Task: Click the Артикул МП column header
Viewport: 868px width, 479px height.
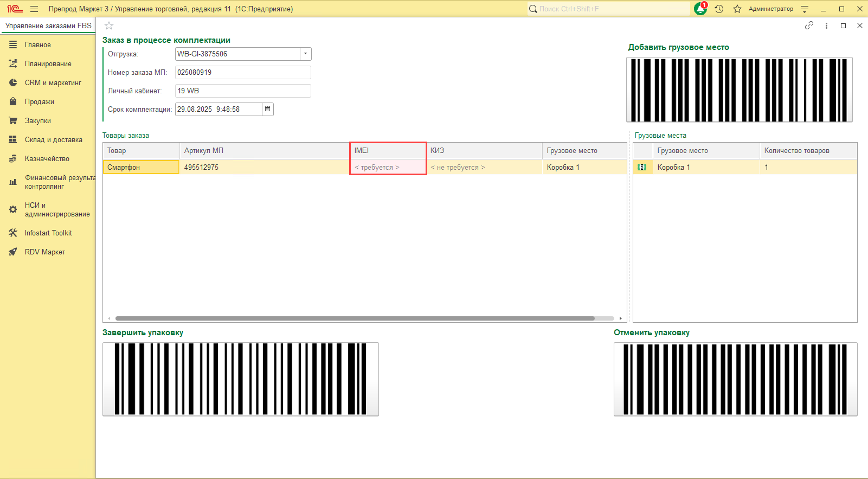Action: pyautogui.click(x=265, y=150)
